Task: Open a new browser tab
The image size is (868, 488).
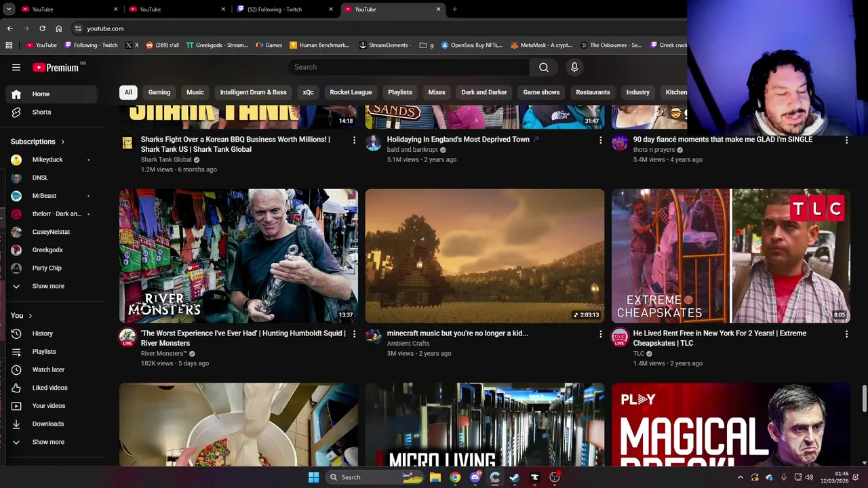Action: (454, 9)
